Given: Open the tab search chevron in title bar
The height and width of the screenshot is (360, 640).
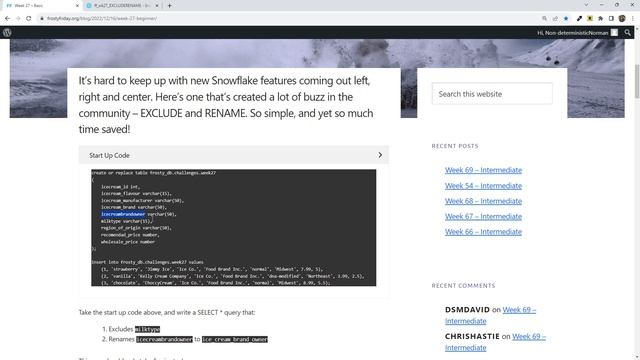Looking at the screenshot, I should [586, 5].
